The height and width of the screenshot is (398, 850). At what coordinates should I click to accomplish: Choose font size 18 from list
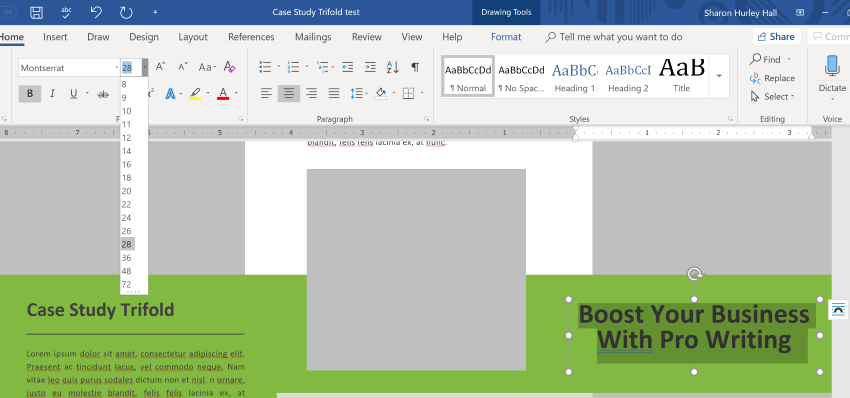[x=126, y=177]
